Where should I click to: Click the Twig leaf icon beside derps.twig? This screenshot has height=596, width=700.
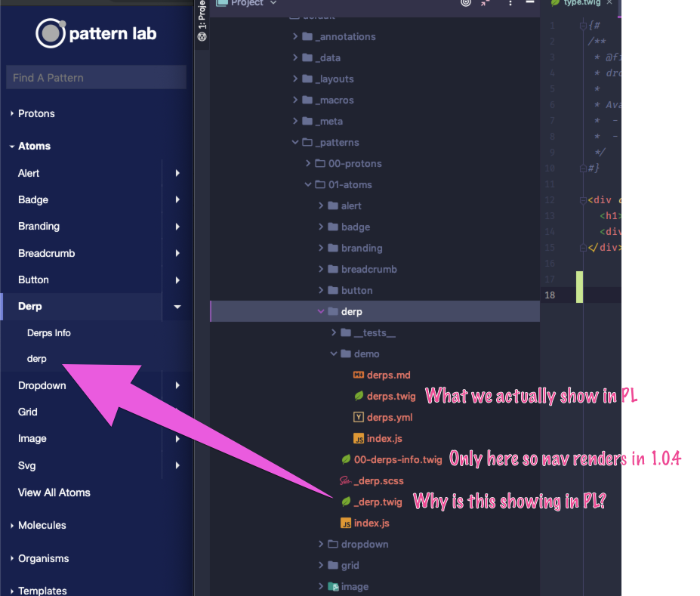[359, 396]
